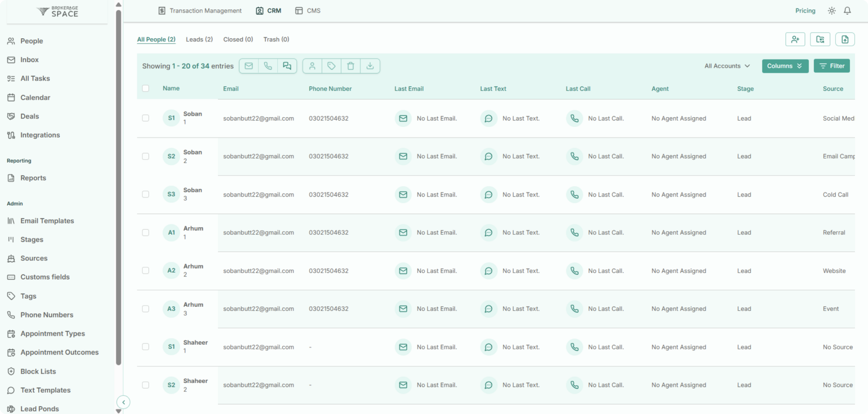Open notifications bell icon
This screenshot has height=414, width=868.
(x=847, y=11)
